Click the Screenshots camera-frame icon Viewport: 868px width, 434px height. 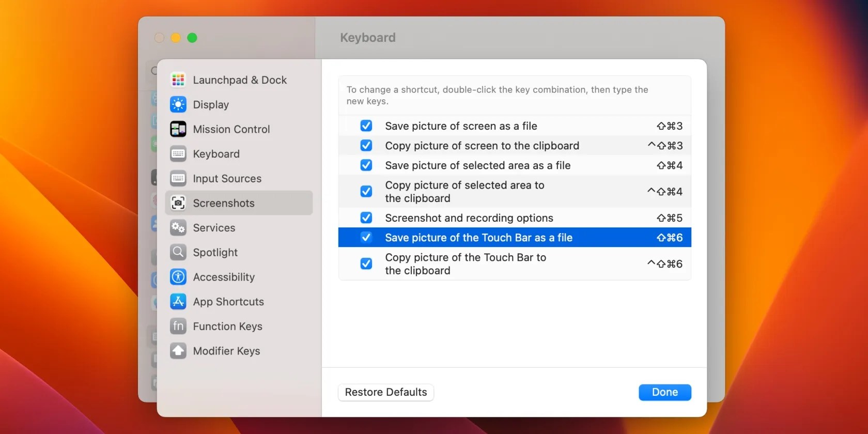178,203
